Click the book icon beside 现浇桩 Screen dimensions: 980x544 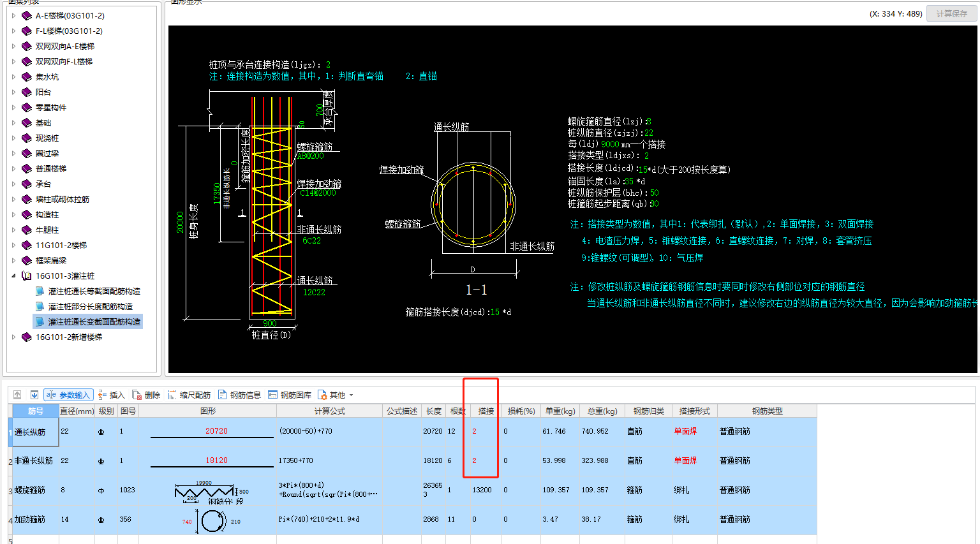point(26,138)
